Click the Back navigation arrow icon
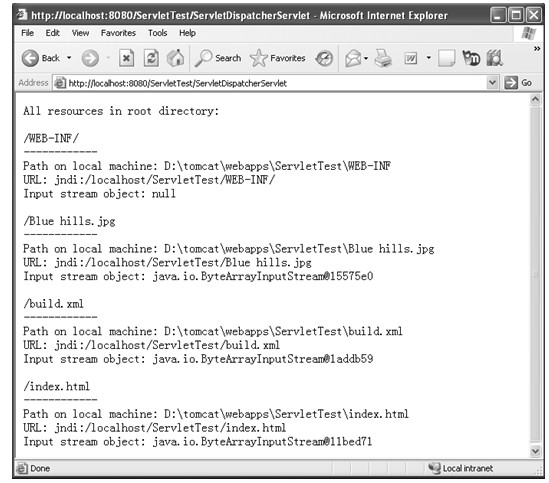The width and height of the screenshot is (549, 483). coord(30,58)
